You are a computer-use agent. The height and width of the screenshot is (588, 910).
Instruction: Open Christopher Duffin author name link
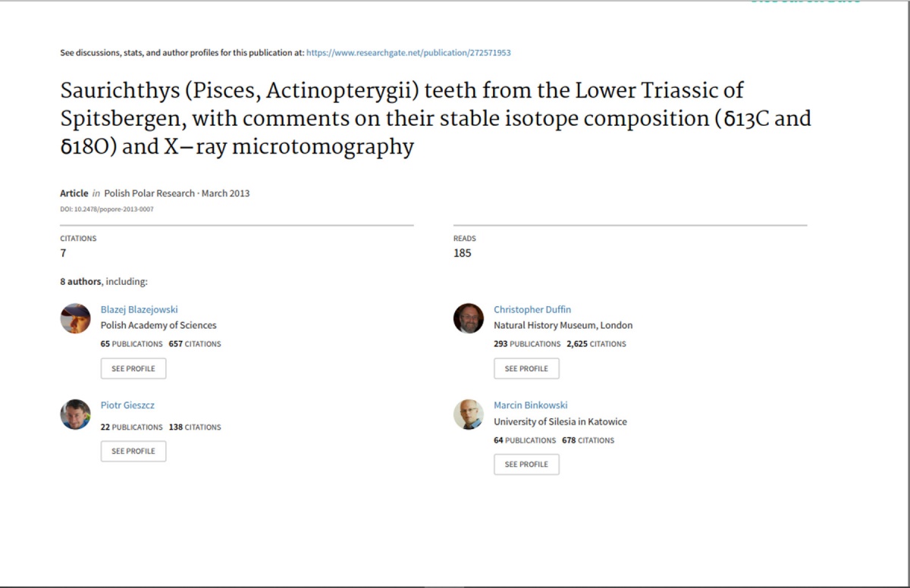coord(532,309)
